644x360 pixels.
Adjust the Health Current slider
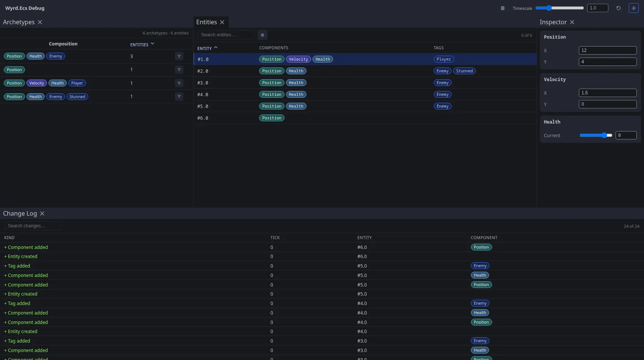pyautogui.click(x=596, y=135)
